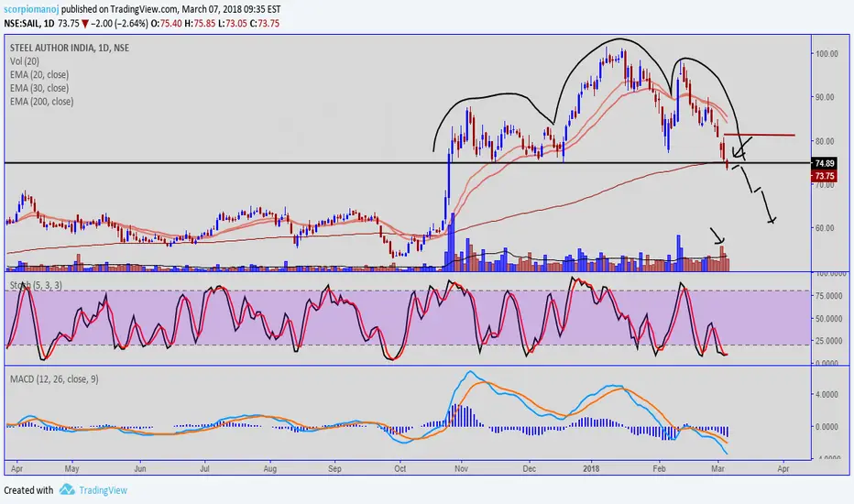Select the EMA (30, close) legend

click(x=39, y=88)
